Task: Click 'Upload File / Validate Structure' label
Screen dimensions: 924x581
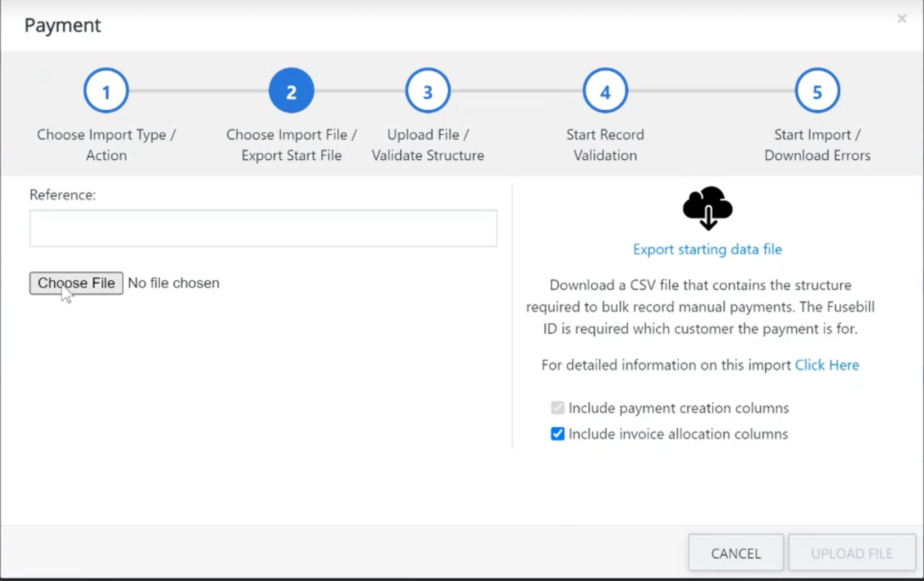Action: coord(428,145)
